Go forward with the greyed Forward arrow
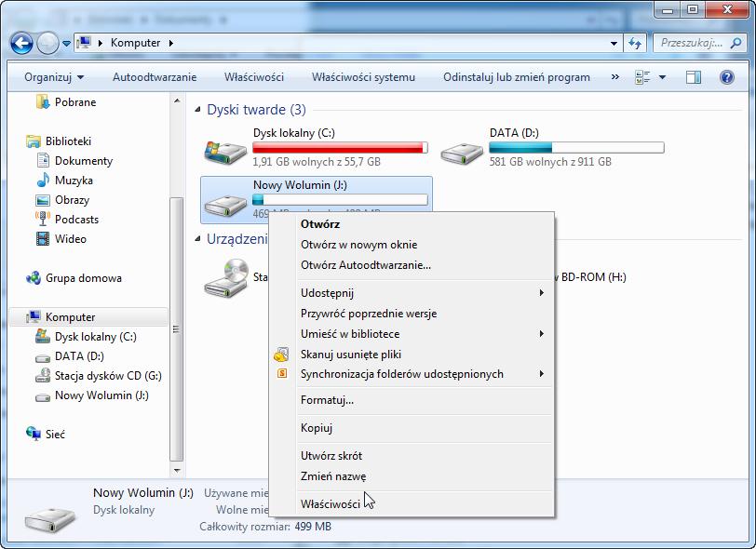The height and width of the screenshot is (549, 756). click(47, 44)
